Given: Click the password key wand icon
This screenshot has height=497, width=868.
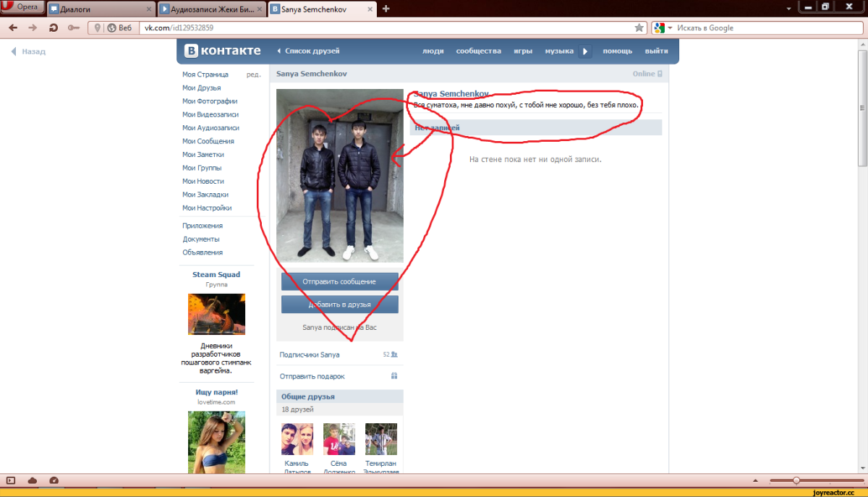Looking at the screenshot, I should coord(73,27).
